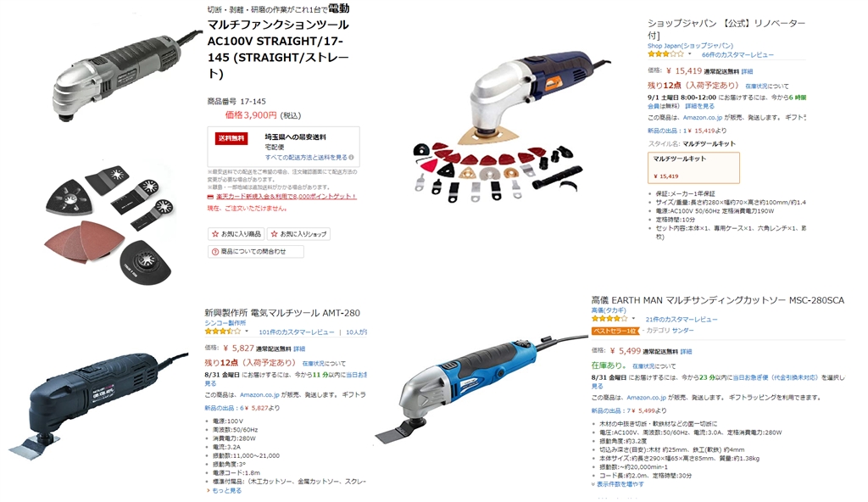Screen dimensions: 868x502
Task: Click the star icon on お気に入りショップ
Action: [x=274, y=234]
